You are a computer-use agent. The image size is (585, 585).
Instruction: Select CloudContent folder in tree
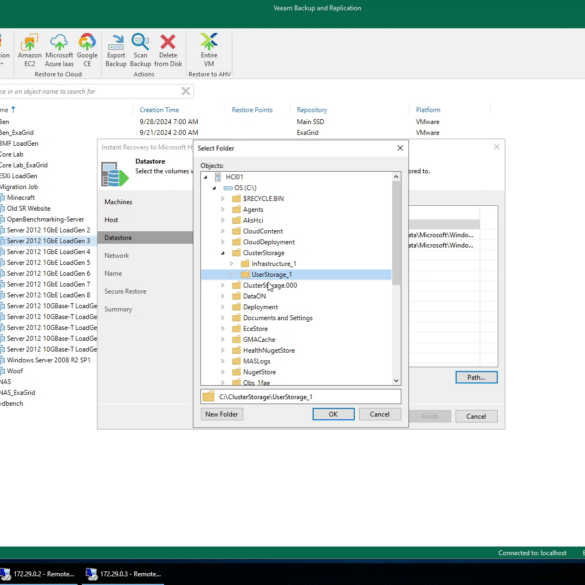[263, 231]
